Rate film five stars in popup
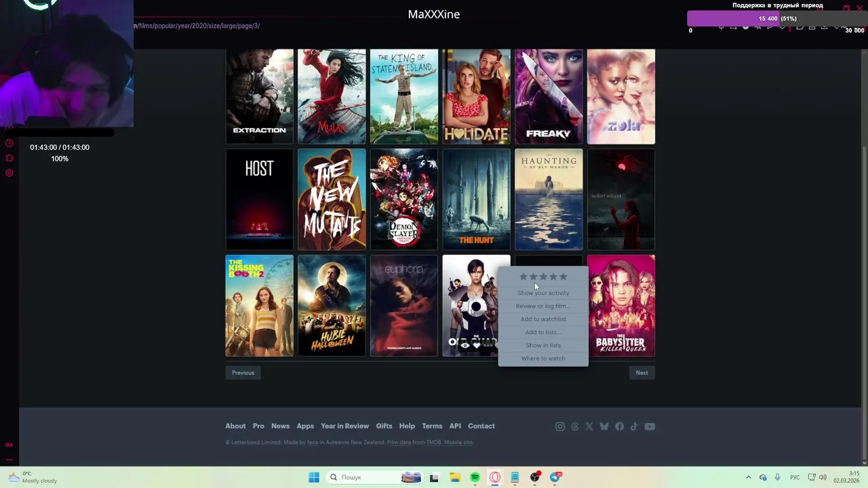 [564, 277]
